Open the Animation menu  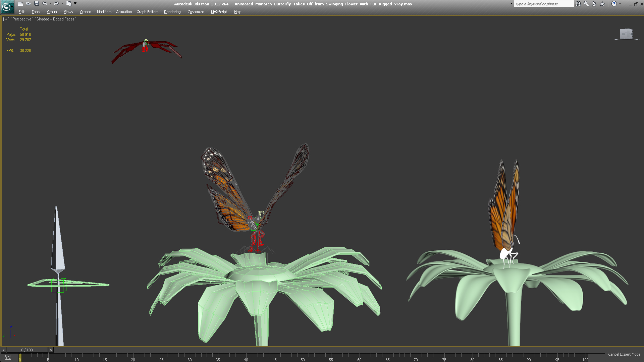pyautogui.click(x=124, y=12)
